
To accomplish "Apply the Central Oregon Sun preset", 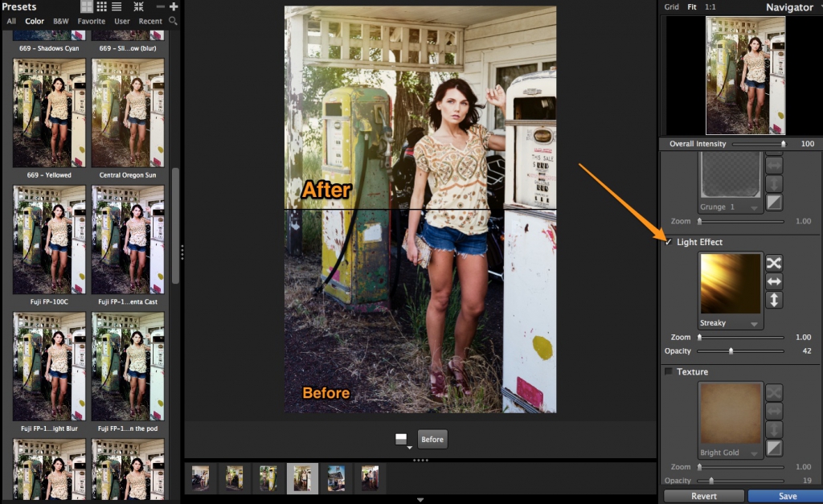I will point(128,113).
